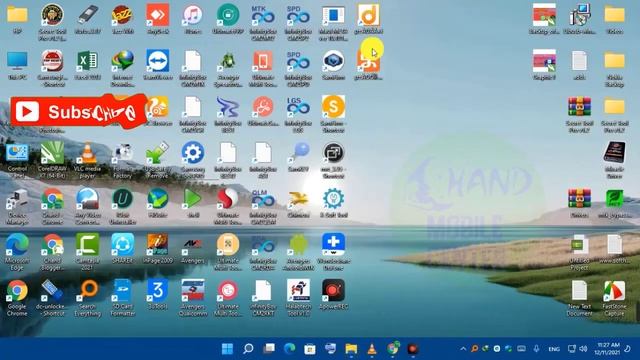Click the ENG language indicator
The width and height of the screenshot is (640, 360).
click(554, 349)
